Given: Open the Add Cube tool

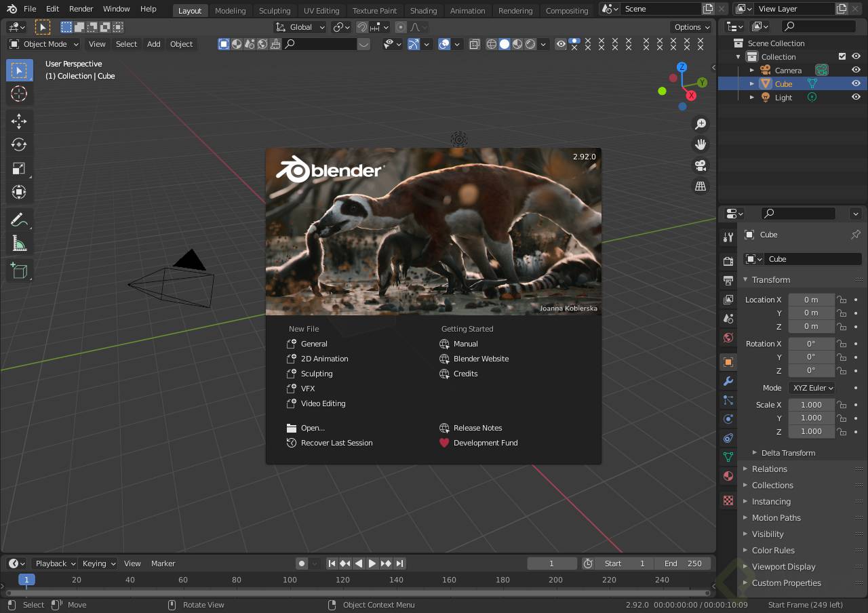Looking at the screenshot, I should pos(19,271).
